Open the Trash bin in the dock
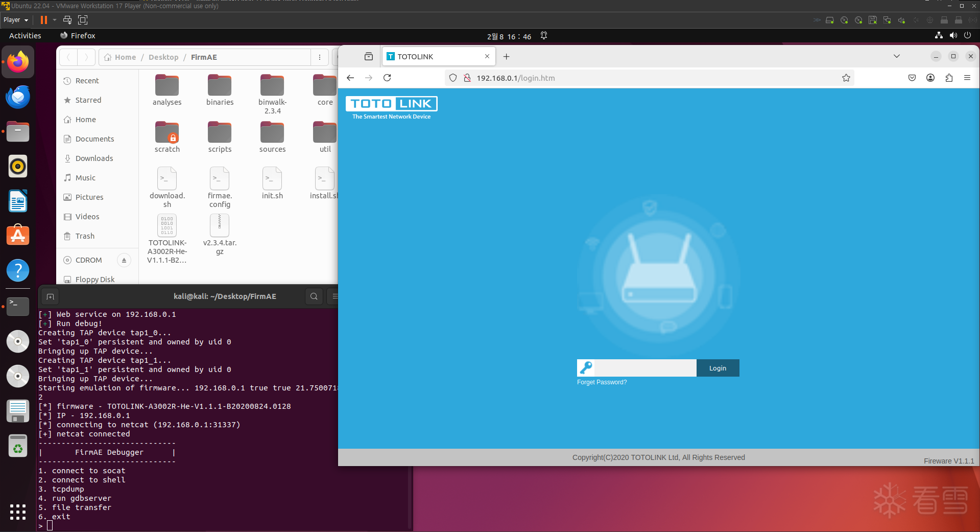980x532 pixels. [x=18, y=446]
